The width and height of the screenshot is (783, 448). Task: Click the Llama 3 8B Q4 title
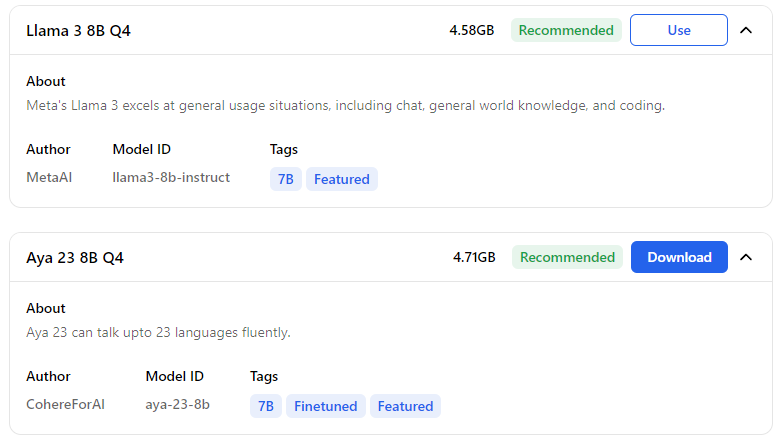(x=78, y=31)
